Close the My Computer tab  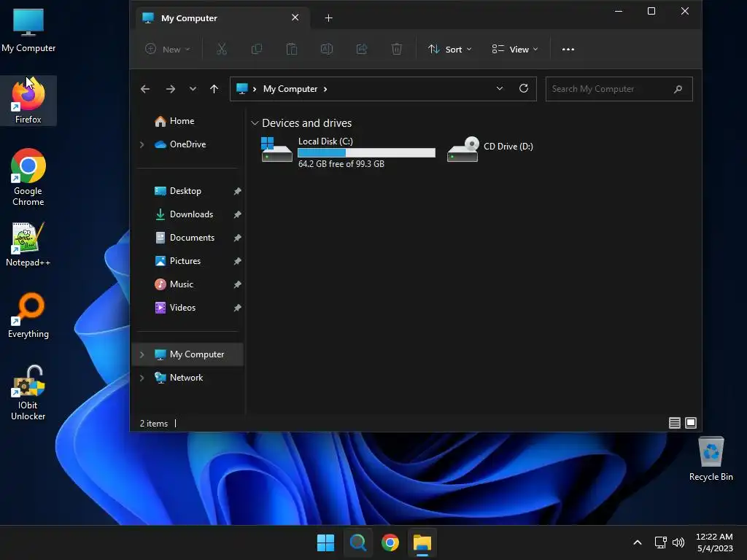pyautogui.click(x=295, y=17)
